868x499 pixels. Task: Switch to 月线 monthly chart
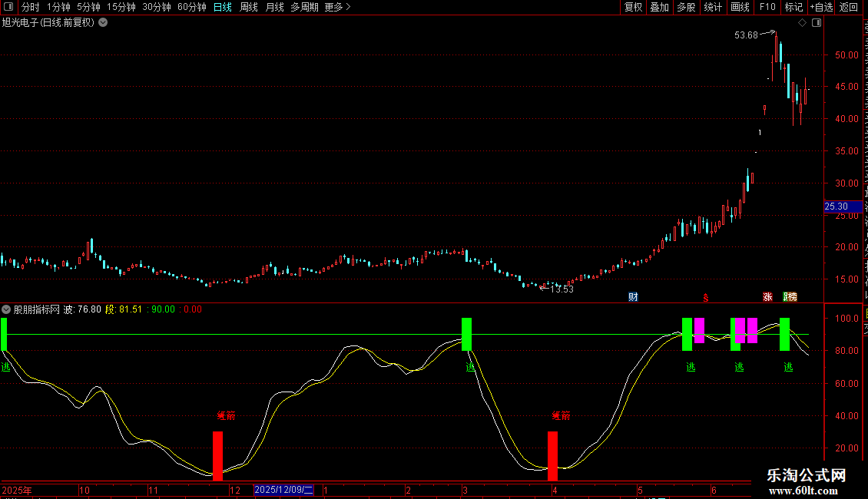[274, 7]
